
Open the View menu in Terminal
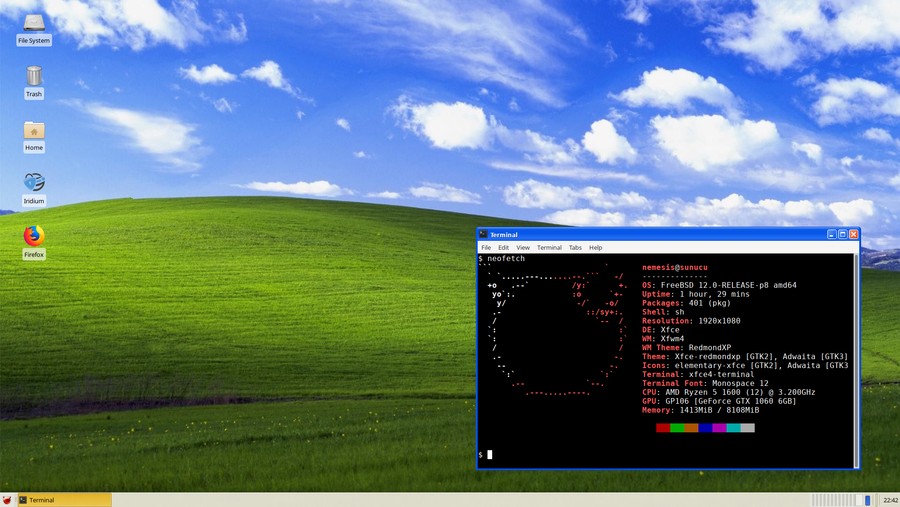coord(523,247)
